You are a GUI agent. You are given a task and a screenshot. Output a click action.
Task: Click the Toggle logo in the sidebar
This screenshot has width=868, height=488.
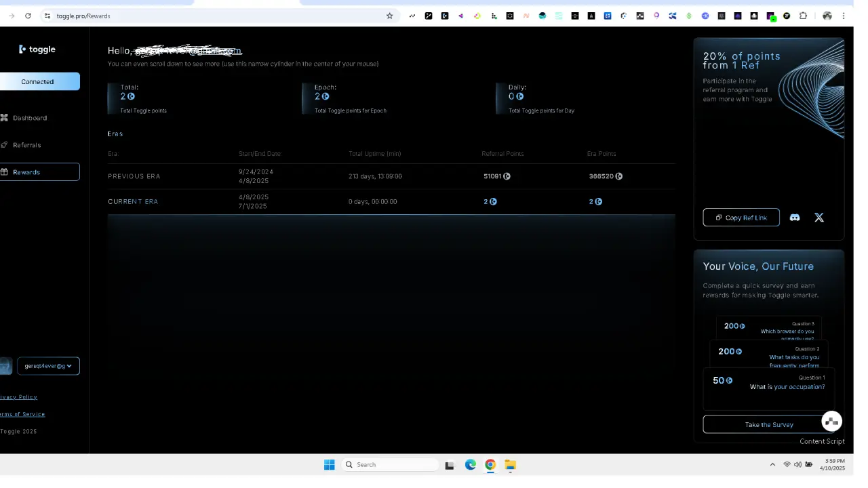(x=37, y=49)
